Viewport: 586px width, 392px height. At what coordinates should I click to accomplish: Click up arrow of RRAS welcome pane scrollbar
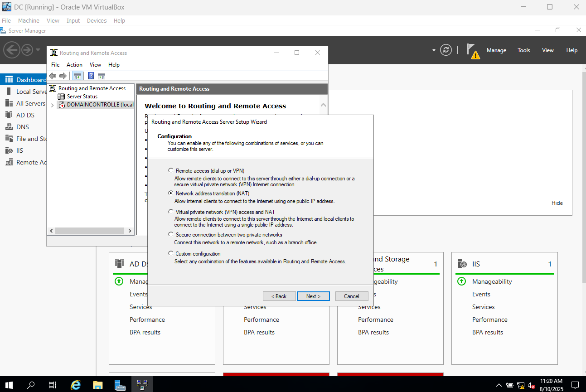(323, 105)
